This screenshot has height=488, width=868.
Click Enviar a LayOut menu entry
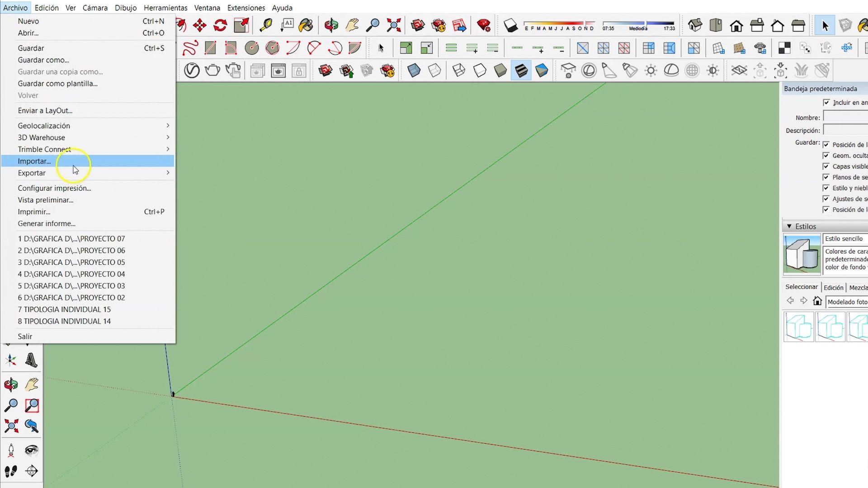(45, 110)
